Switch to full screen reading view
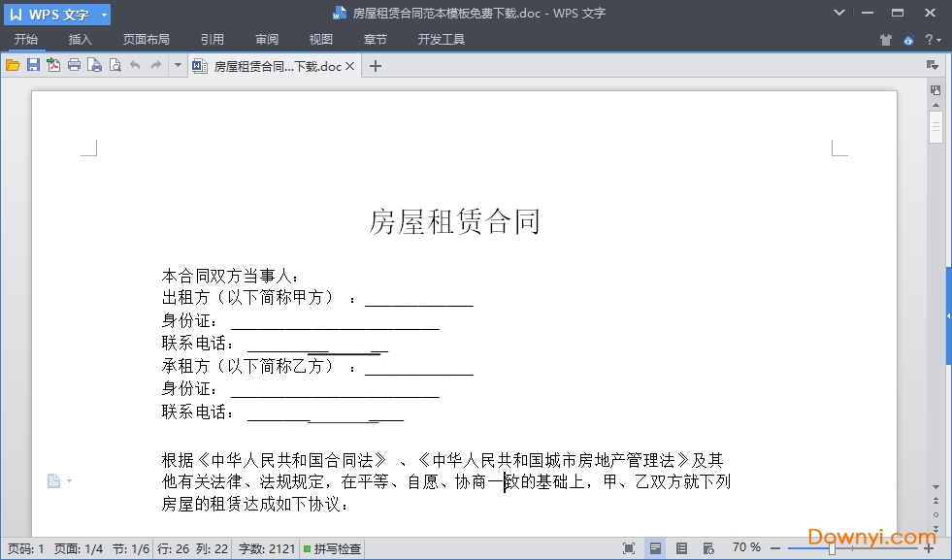952x560 pixels. (628, 547)
